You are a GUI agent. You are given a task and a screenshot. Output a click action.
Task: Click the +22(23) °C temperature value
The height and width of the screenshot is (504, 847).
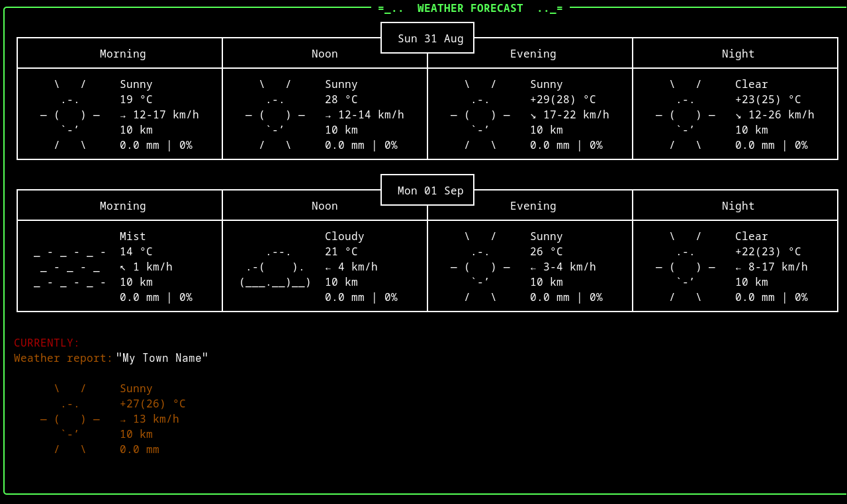[768, 251]
